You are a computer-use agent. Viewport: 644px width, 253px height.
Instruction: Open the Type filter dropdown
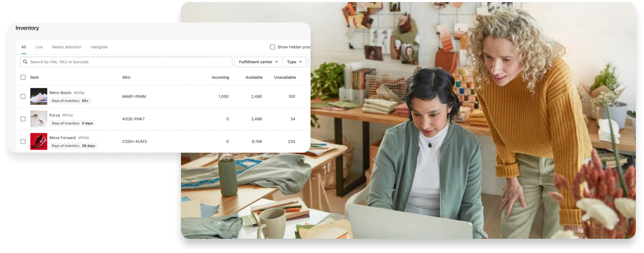point(295,62)
